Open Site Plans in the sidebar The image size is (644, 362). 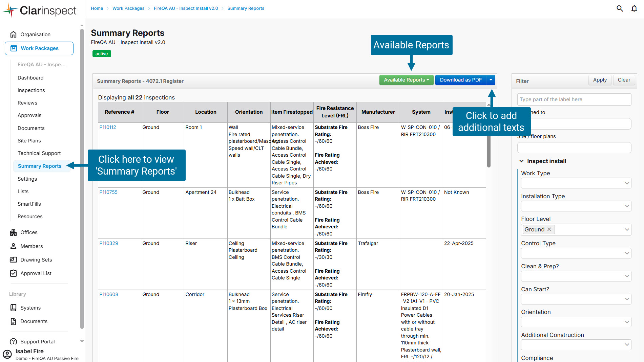point(29,140)
